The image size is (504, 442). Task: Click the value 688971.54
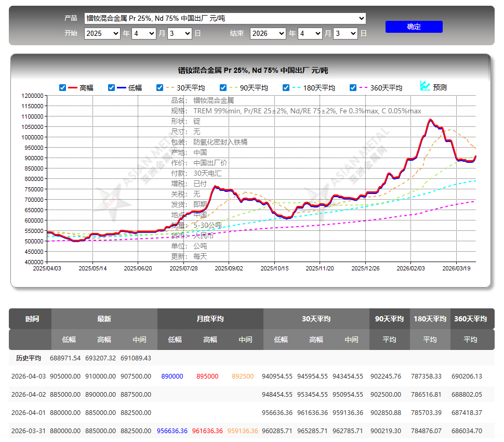[65, 358]
